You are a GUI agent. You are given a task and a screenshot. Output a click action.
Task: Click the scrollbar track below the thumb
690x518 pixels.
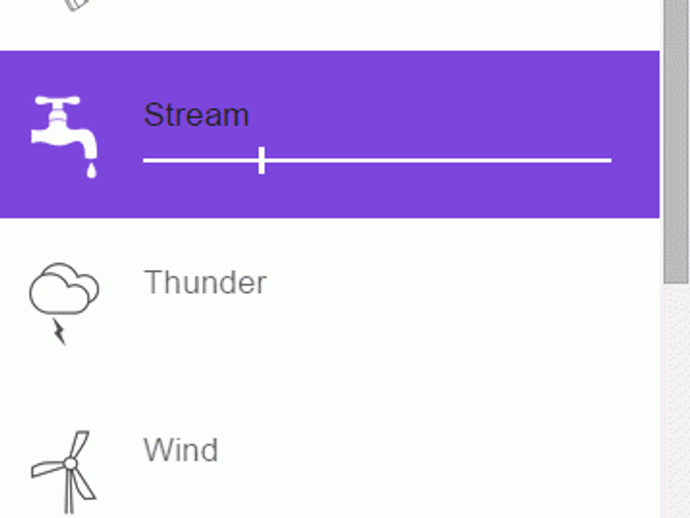(x=675, y=400)
